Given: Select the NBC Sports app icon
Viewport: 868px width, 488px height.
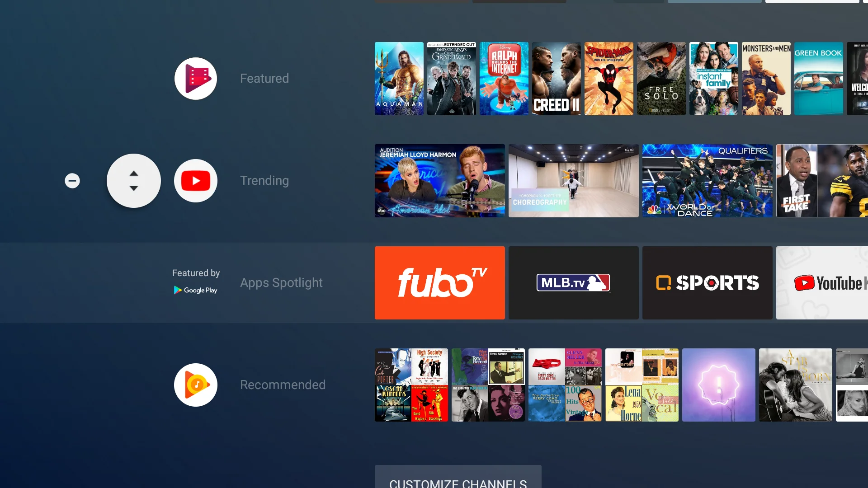Looking at the screenshot, I should (x=707, y=282).
